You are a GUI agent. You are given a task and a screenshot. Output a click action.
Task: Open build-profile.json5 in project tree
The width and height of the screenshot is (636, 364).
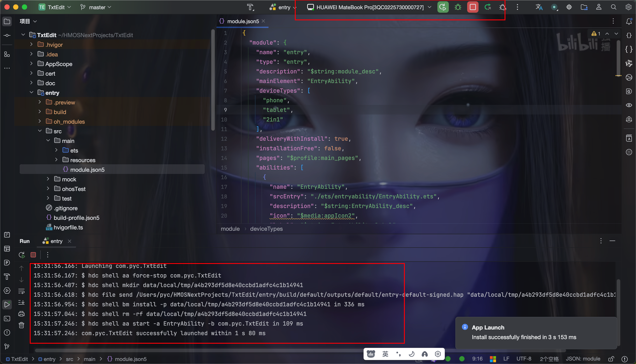tap(76, 218)
